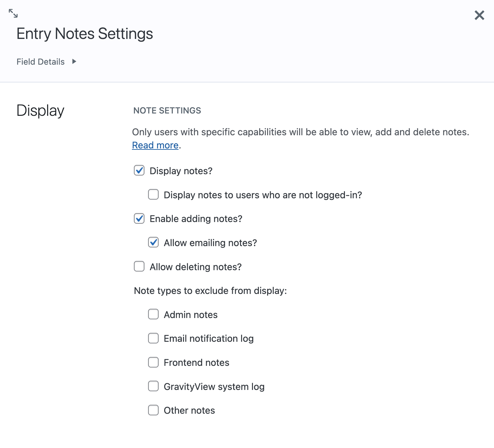Viewport: 494px width, 448px height.
Task: Check the GravityView system log checkbox
Action: (153, 386)
